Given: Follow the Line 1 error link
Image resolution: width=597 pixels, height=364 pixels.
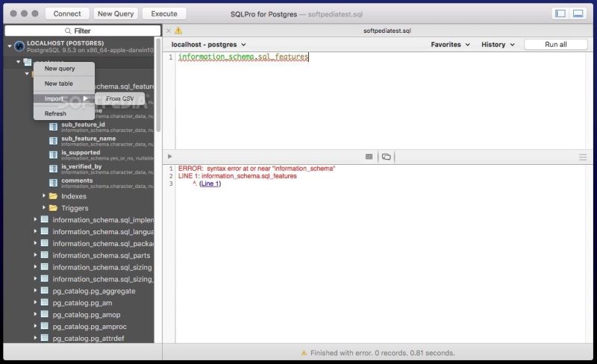Looking at the screenshot, I should [x=210, y=183].
